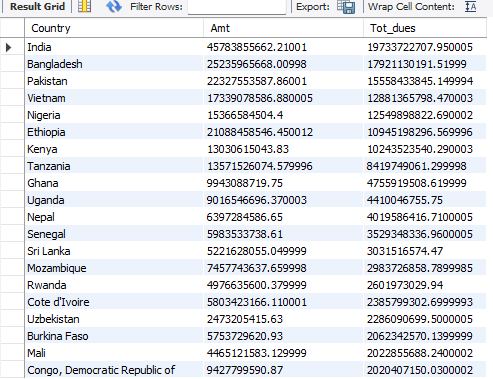Screen dimensions: 493x379
Task: Select the Congo, Democratic Republic of cell
Action: click(114, 370)
